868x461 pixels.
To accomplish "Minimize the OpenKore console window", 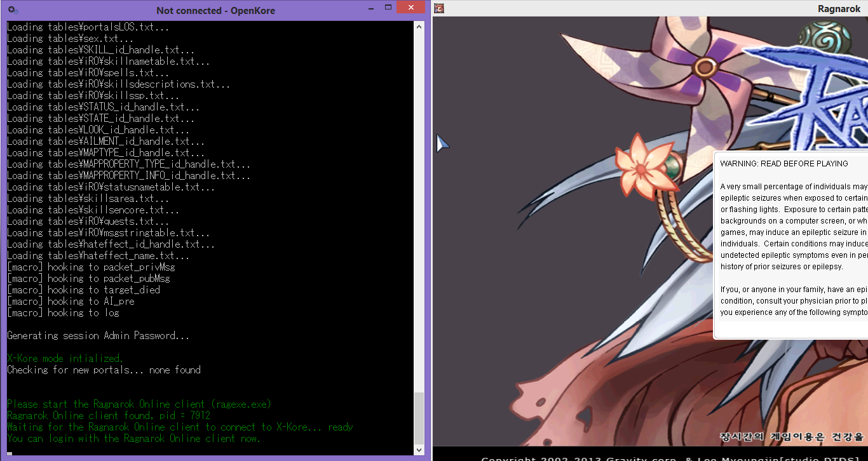I will [371, 8].
